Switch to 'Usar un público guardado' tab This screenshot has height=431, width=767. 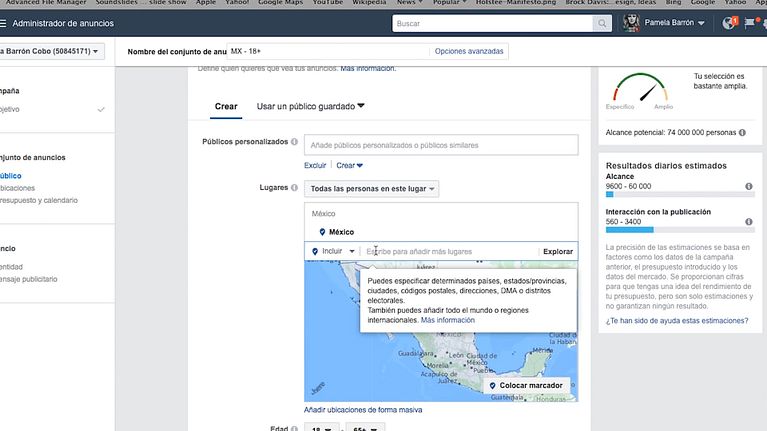pos(310,106)
